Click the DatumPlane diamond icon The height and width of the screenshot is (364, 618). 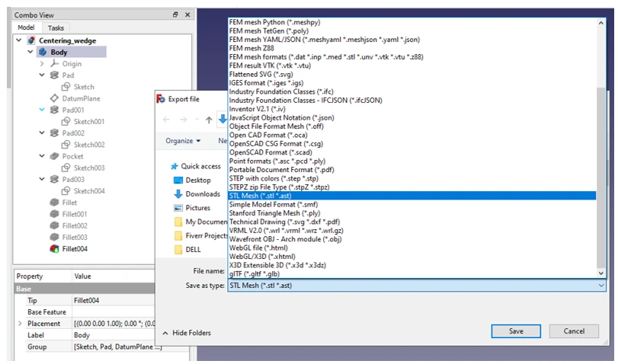coord(54,98)
